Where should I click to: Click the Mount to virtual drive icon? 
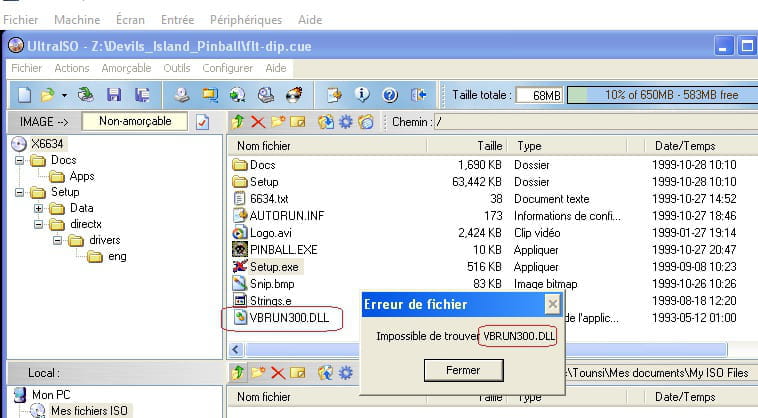(x=265, y=95)
